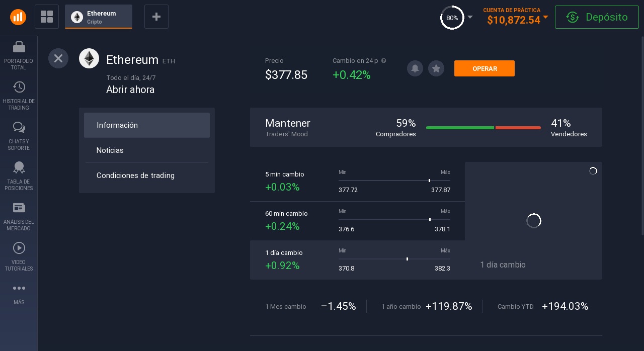
Task: Click the −1.45% 1 Mes cambio value
Action: (338, 306)
